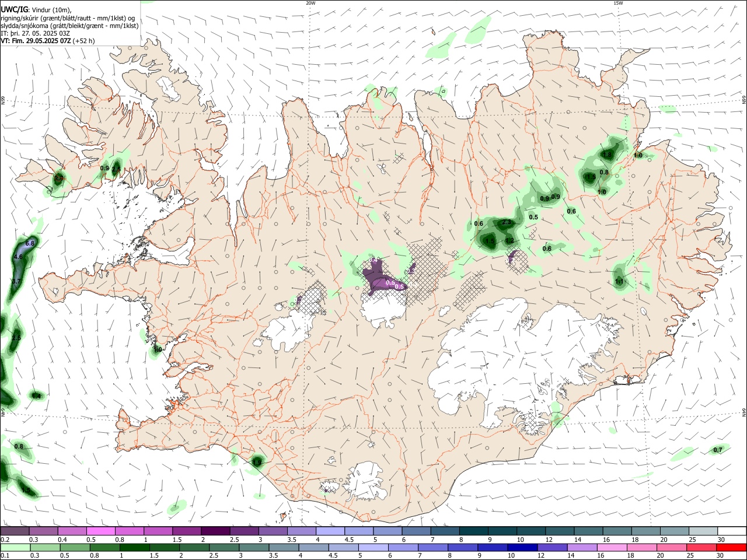Click the light violet 14–16 rain legend swatch

[582, 547]
